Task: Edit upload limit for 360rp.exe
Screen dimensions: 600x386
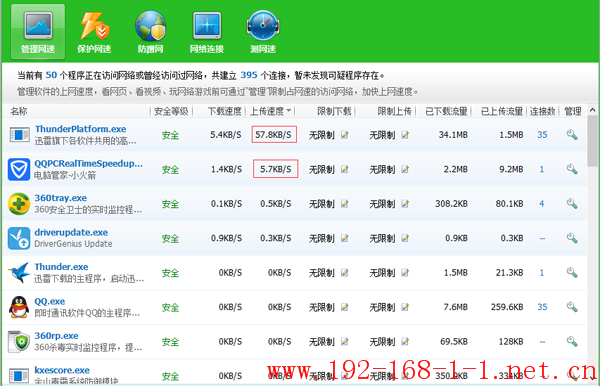Action: click(405, 341)
